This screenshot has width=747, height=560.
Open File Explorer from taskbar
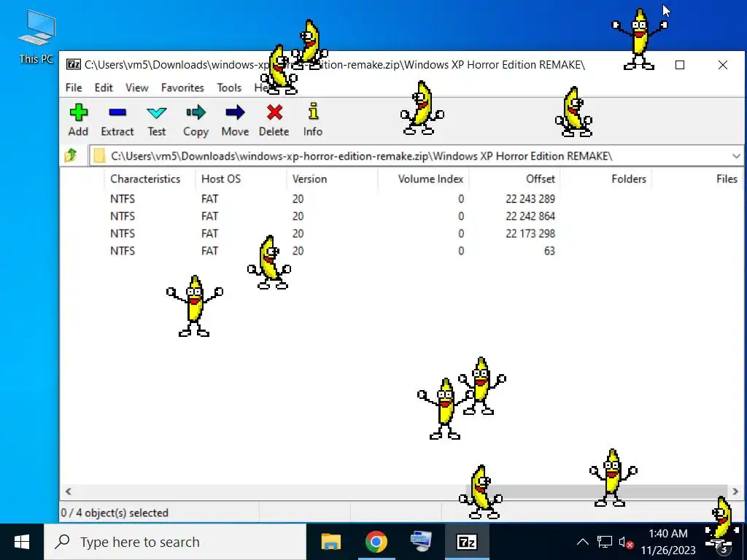tap(331, 542)
